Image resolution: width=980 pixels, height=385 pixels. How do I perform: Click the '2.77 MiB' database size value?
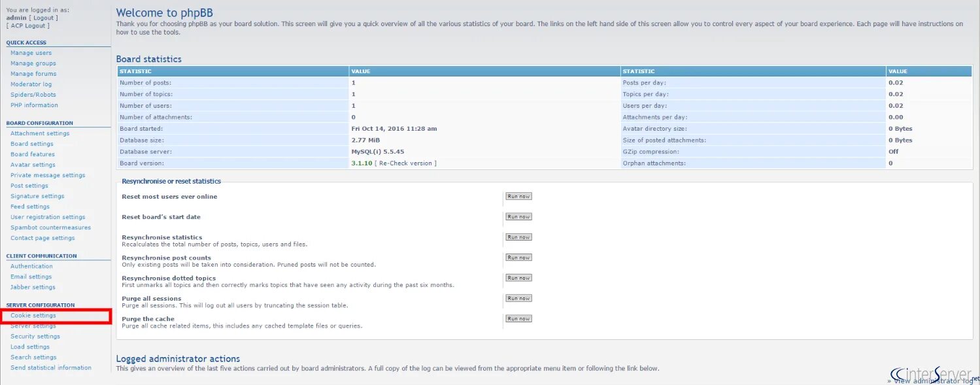tap(365, 141)
